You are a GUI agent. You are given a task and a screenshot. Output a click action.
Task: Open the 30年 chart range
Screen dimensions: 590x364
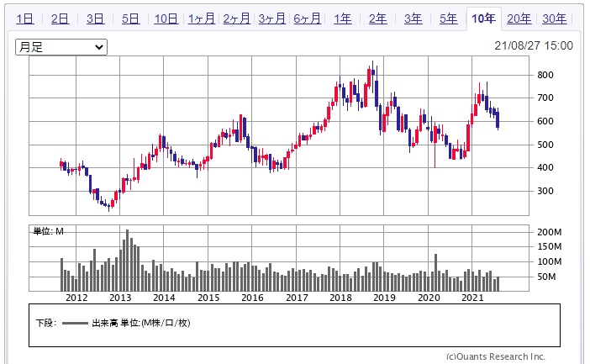(554, 18)
